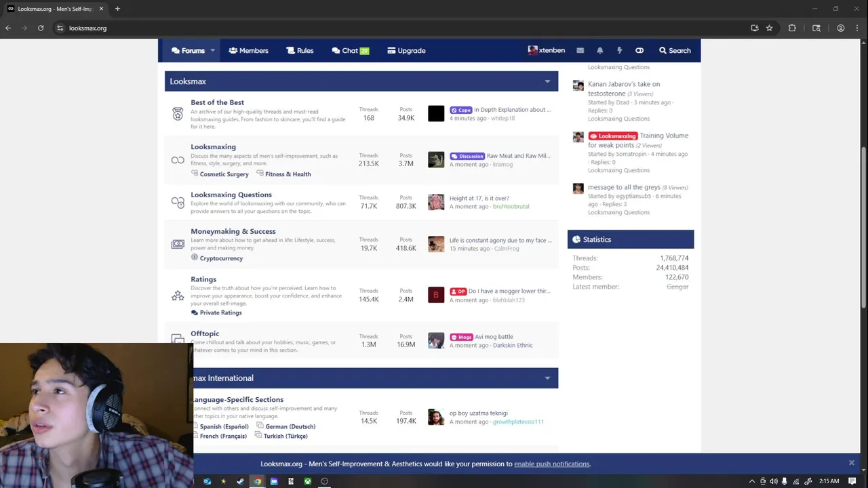The image size is (868, 488).
Task: Open 'Training Volume for weak points' thread
Action: point(638,140)
